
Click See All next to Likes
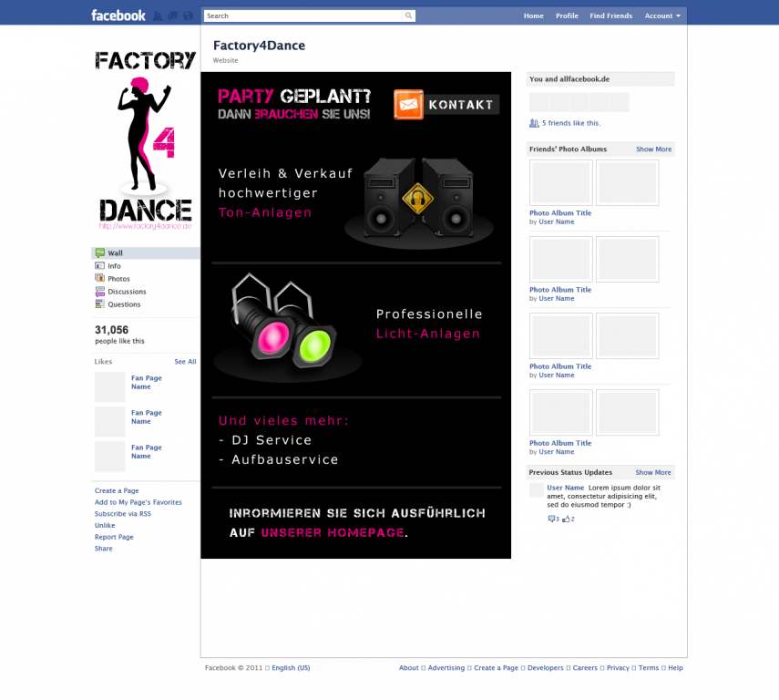tap(185, 362)
